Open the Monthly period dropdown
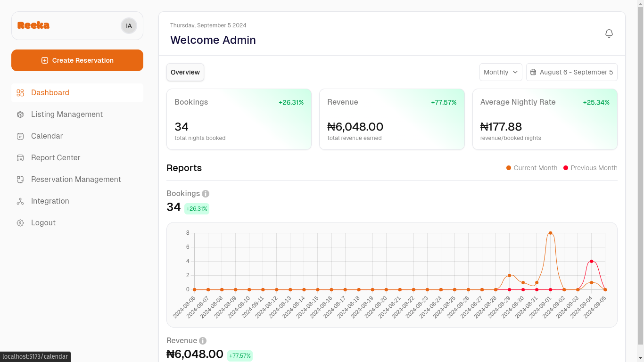Screen dimensions: 644x362 point(501,72)
